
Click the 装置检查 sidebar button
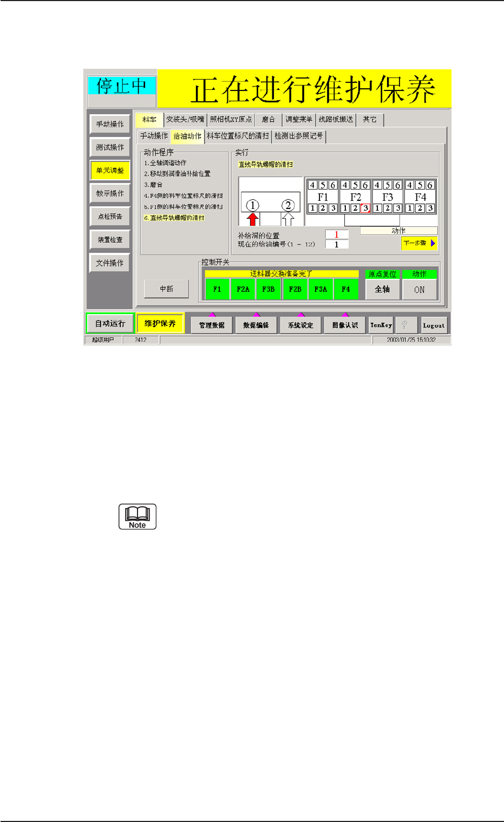click(x=110, y=239)
